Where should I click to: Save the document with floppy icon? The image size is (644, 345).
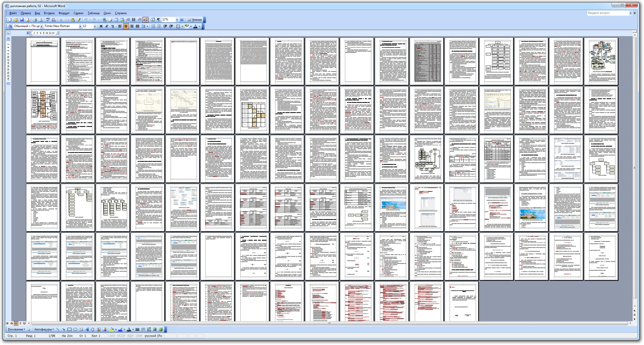click(22, 20)
